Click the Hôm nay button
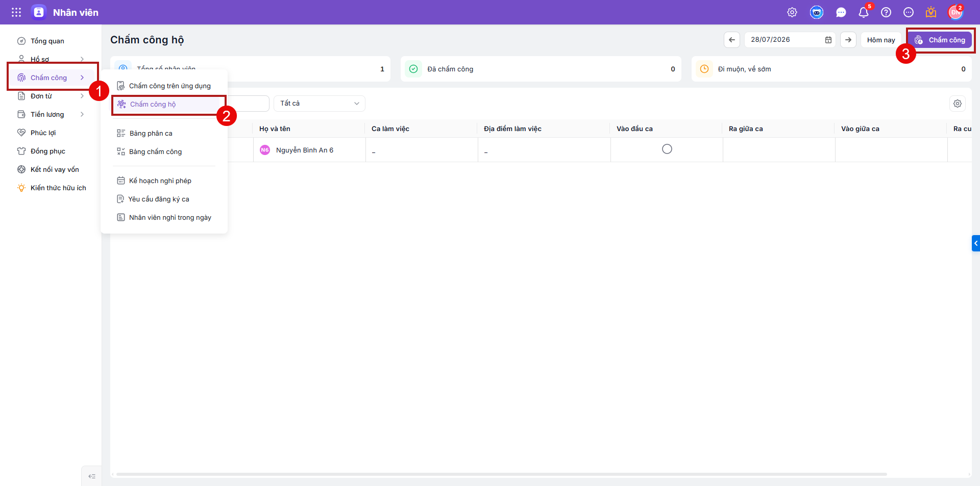980x486 pixels. click(881, 40)
